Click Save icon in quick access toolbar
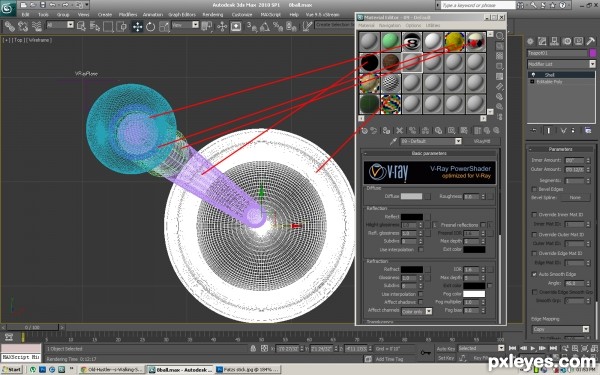Screen dimensions: 600x375 tap(42, 5)
